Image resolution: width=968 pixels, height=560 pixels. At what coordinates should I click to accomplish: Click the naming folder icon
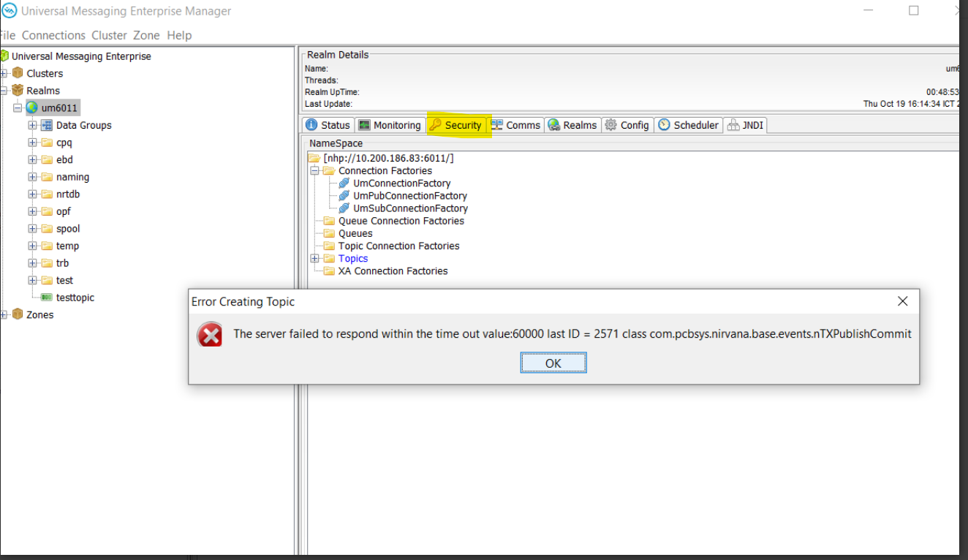click(47, 177)
